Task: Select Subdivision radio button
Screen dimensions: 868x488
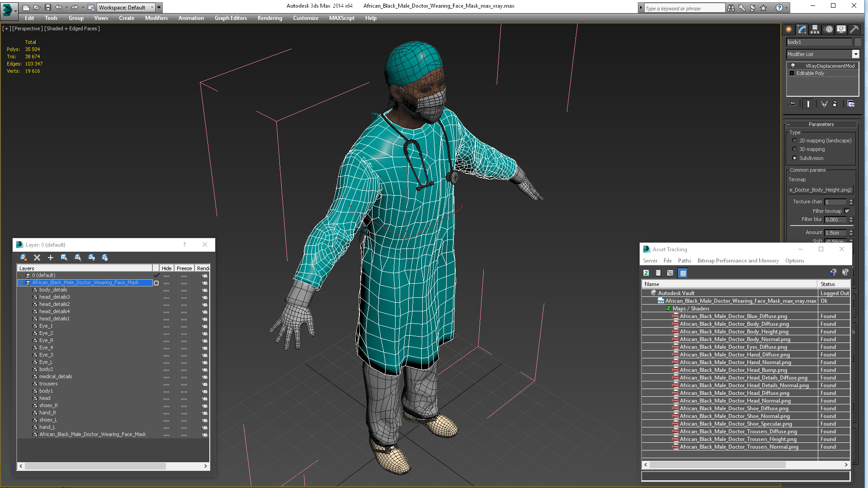Action: click(794, 158)
